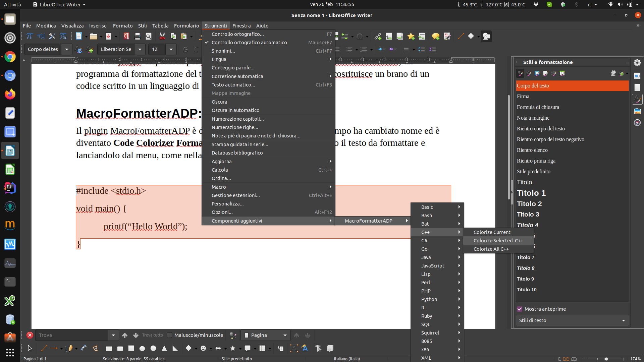
Task: Toggle Controllo ortografico automatico option
Action: (x=268, y=43)
